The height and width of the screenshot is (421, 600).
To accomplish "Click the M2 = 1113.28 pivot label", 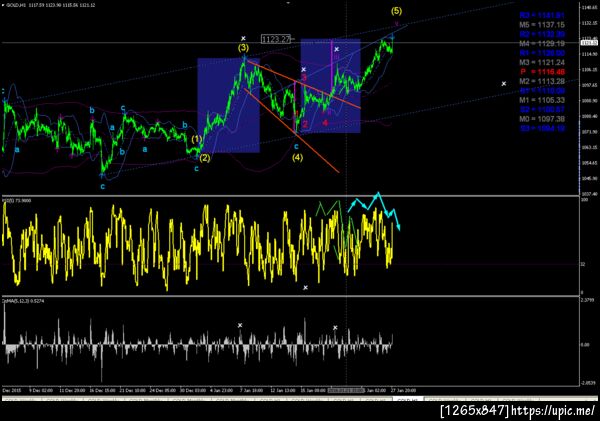I will pos(542,81).
